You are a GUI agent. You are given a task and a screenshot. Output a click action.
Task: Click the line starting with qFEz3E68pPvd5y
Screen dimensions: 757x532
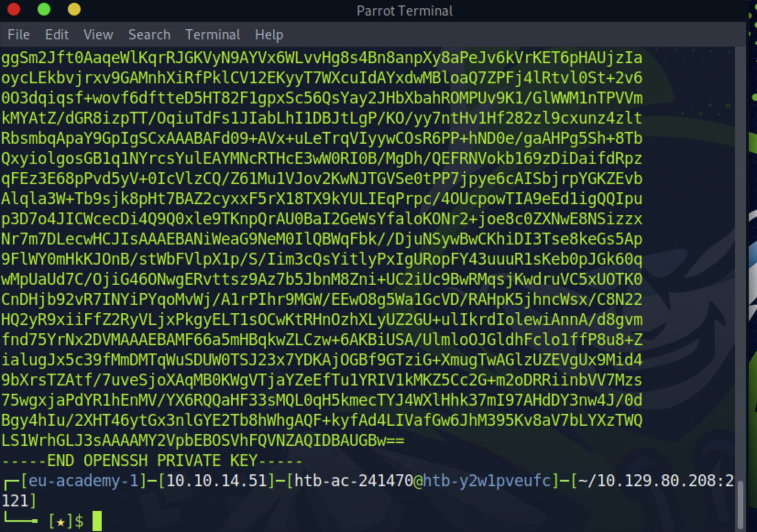pyautogui.click(x=322, y=179)
